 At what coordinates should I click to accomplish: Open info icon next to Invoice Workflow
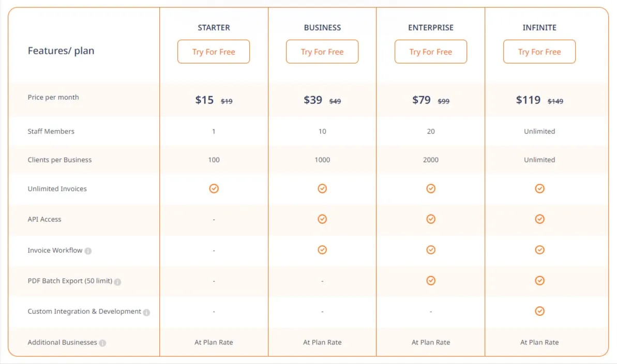point(88,251)
